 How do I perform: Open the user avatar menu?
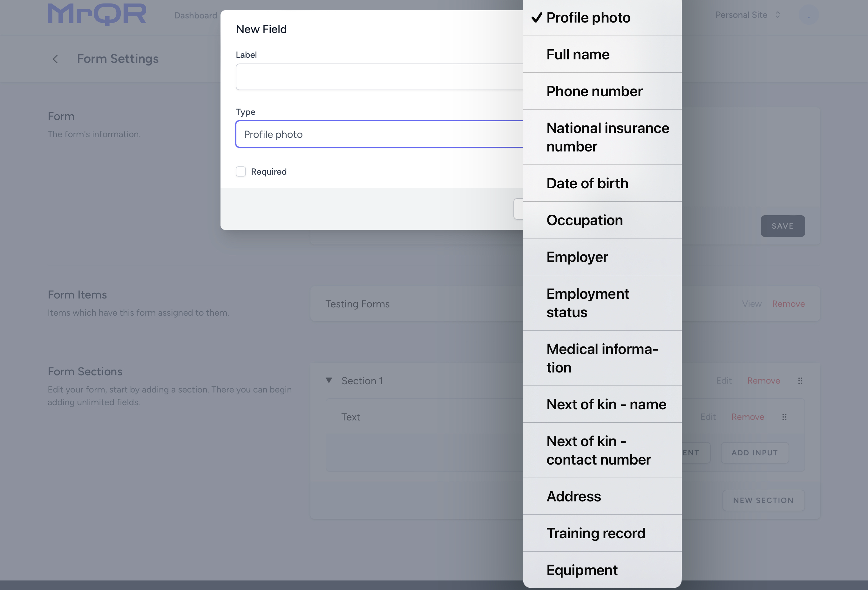point(808,15)
